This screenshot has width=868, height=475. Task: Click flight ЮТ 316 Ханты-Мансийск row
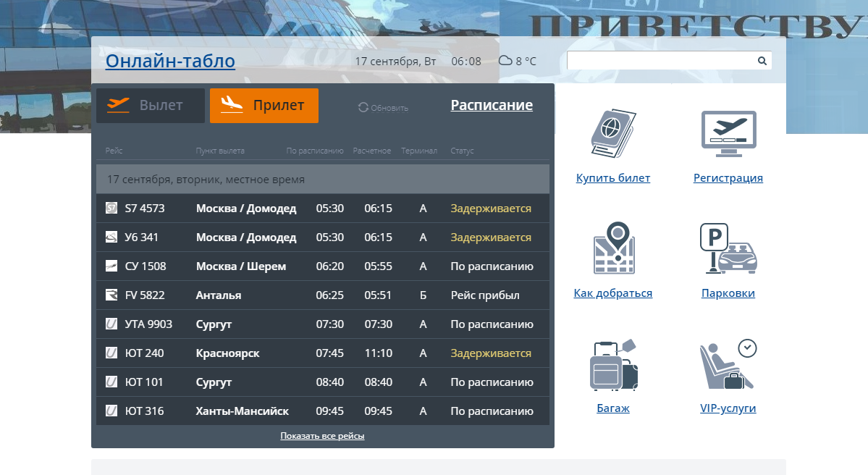coord(322,411)
